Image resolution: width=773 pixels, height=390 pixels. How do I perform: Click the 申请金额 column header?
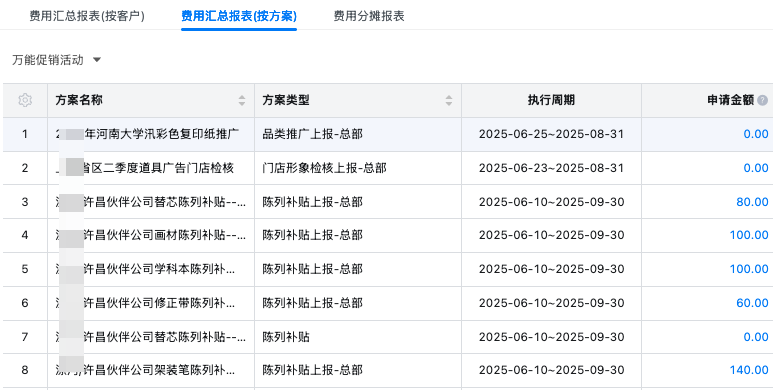coord(707,101)
